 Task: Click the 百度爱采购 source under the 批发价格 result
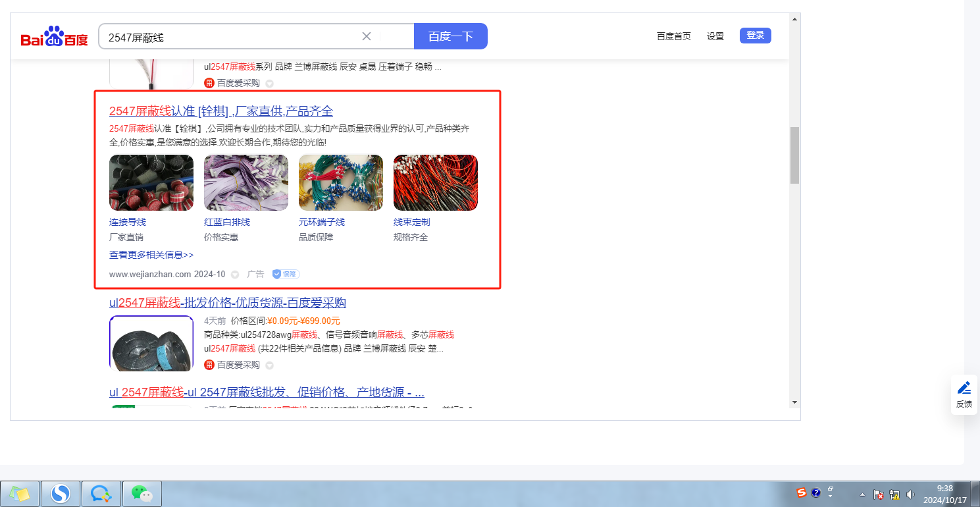239,365
